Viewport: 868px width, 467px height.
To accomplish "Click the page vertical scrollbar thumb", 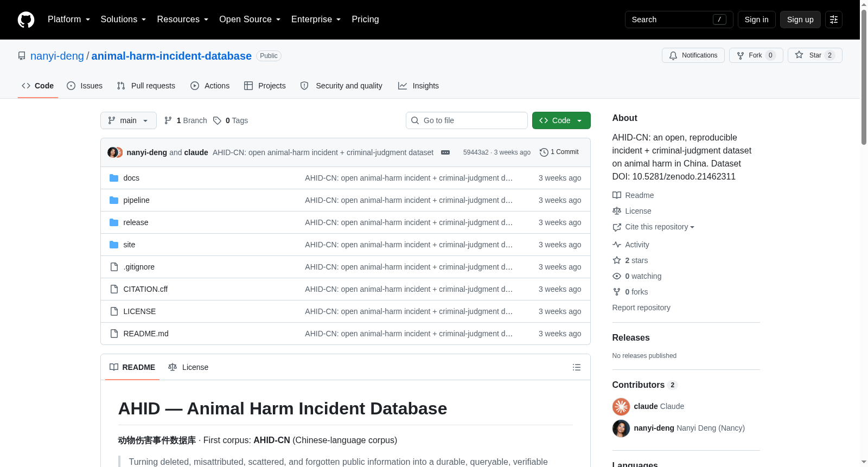I will tap(864, 76).
